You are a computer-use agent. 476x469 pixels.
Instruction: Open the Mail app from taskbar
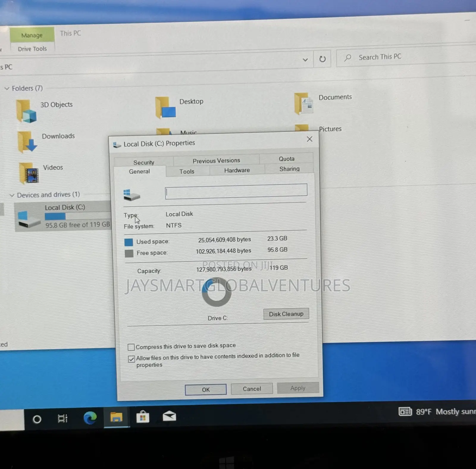[169, 416]
